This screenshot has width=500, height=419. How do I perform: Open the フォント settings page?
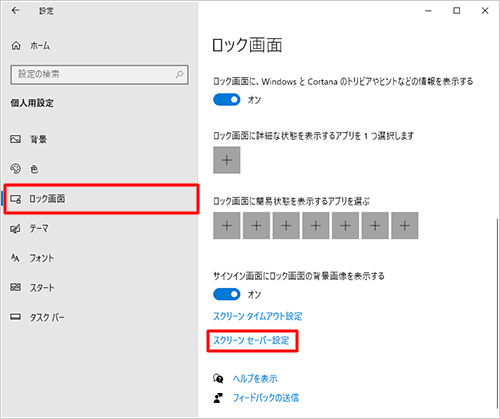pyautogui.click(x=100, y=258)
